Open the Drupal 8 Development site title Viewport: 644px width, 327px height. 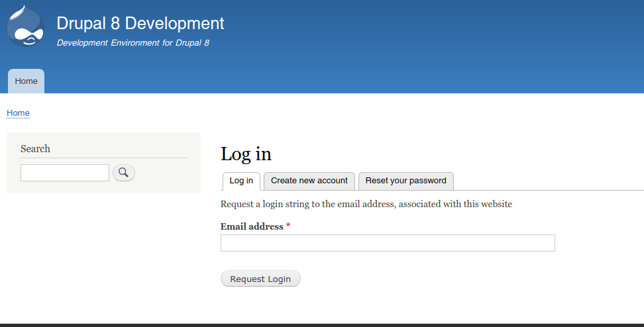point(140,23)
